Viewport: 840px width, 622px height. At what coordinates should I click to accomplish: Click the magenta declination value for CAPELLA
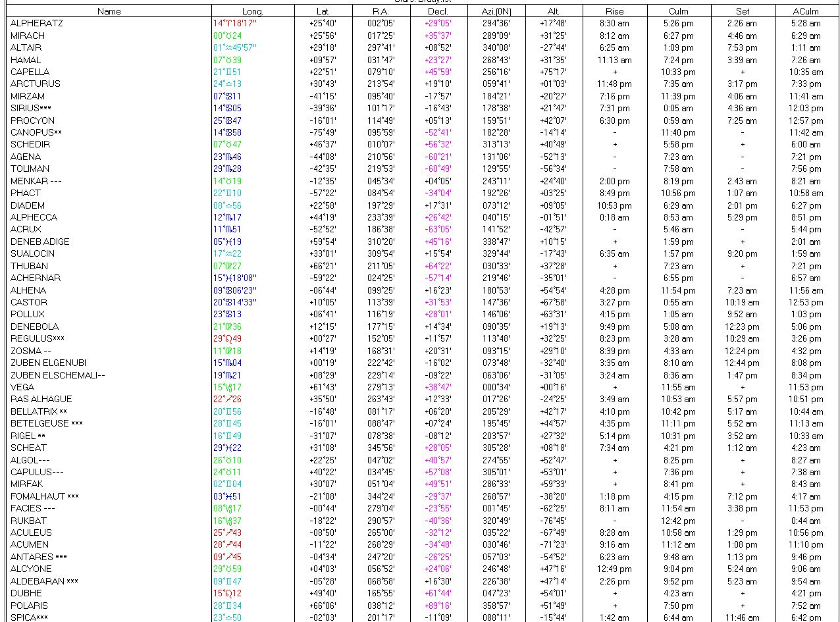(438, 72)
